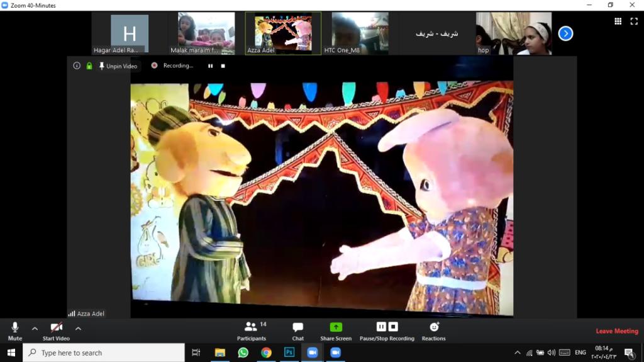Open meeting information icon
Screen dimensions: 644x362
click(x=77, y=66)
